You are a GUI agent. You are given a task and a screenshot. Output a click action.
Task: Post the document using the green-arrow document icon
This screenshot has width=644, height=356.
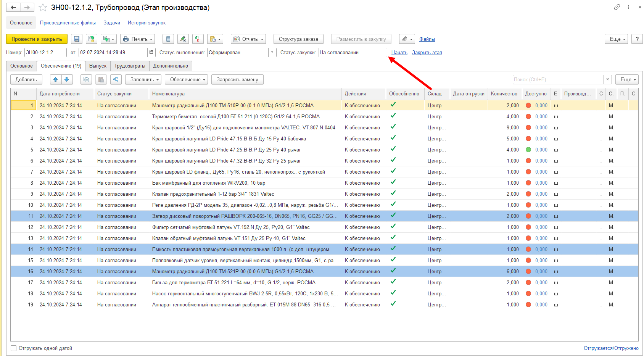91,39
